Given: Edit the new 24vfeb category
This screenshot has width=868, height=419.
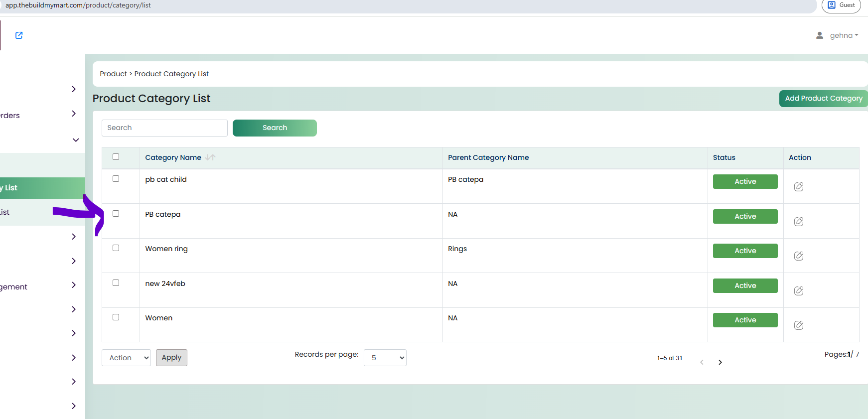Looking at the screenshot, I should pyautogui.click(x=799, y=291).
